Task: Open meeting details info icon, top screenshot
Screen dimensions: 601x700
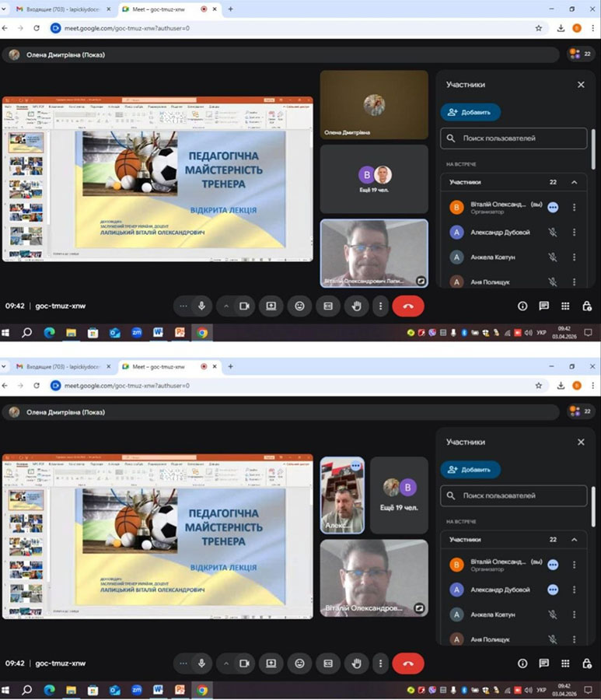Action: point(522,306)
